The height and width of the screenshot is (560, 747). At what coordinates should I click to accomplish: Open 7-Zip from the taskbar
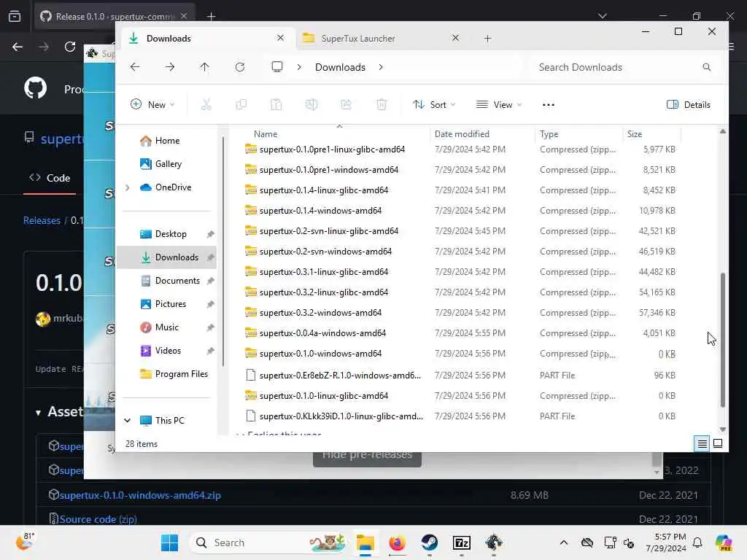461,542
